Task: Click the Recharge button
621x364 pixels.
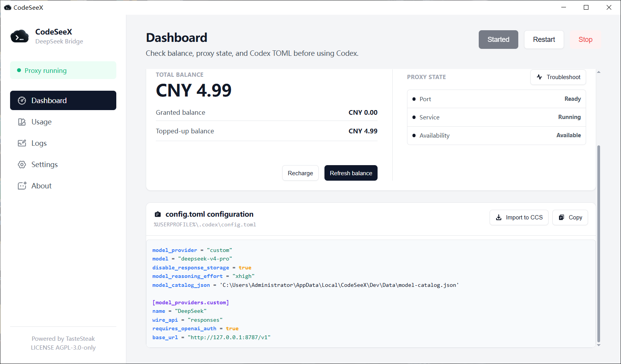Action: click(x=300, y=173)
